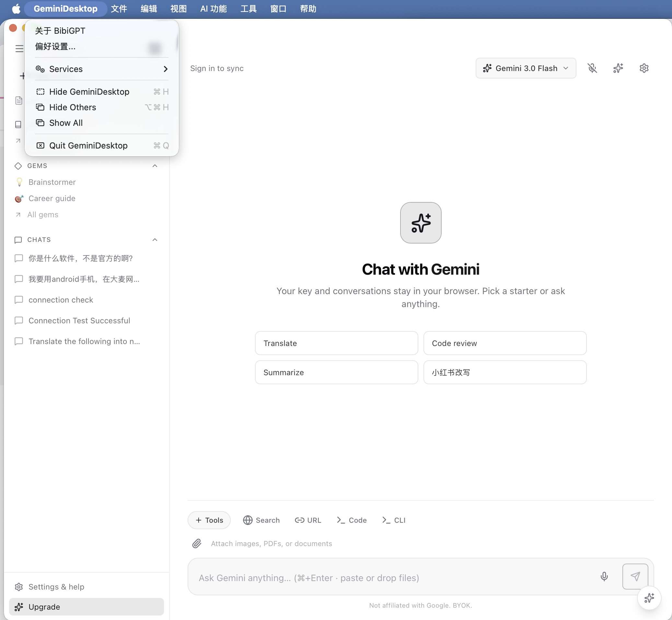Open Settings & help
The height and width of the screenshot is (620, 672).
[x=56, y=587]
